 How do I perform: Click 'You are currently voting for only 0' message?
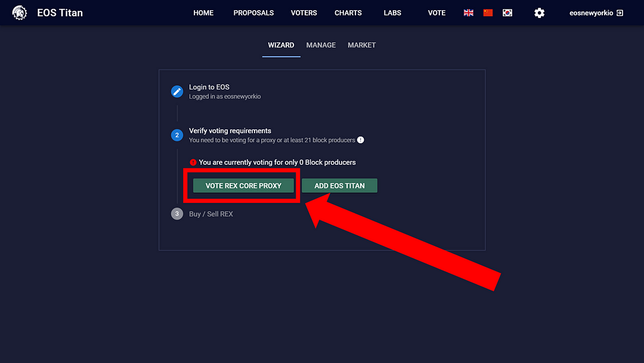(277, 162)
